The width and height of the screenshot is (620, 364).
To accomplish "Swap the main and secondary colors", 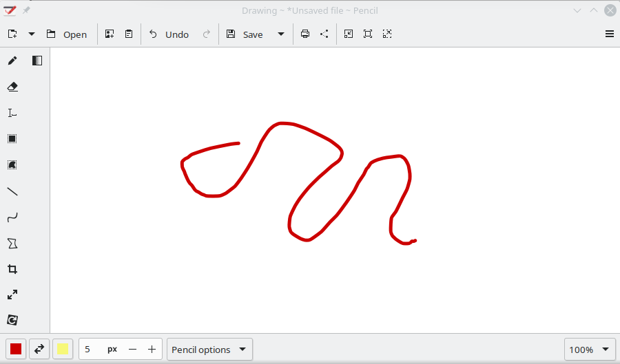I will [x=39, y=349].
